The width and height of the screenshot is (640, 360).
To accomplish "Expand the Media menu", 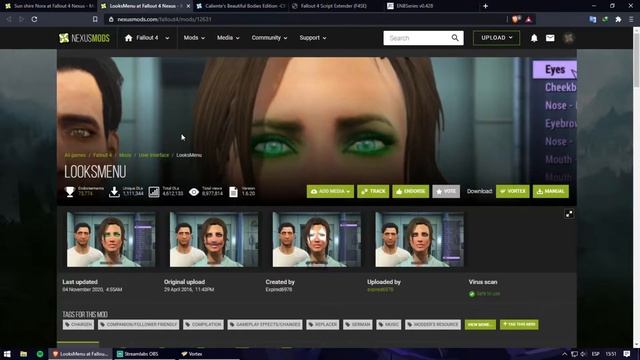I will 228,38.
